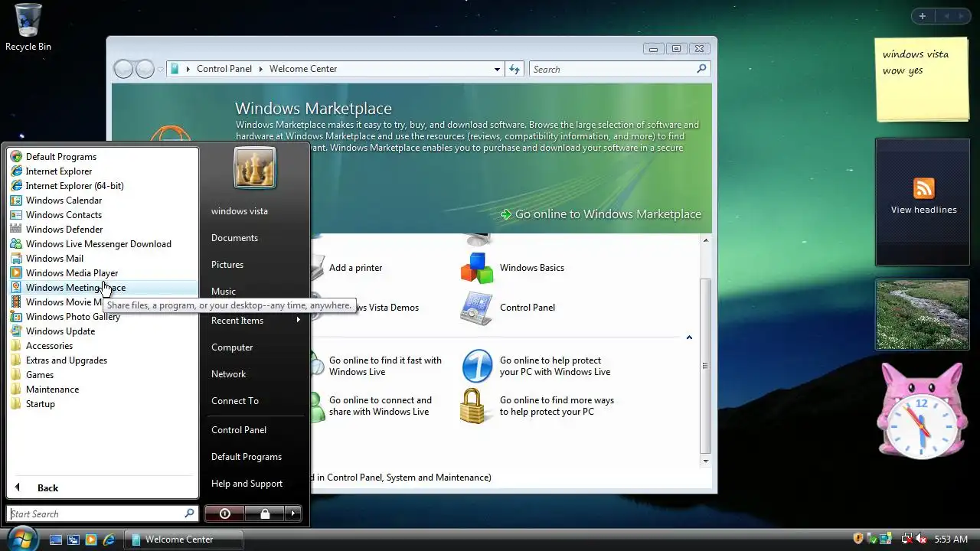Open the Start orb button

21,538
